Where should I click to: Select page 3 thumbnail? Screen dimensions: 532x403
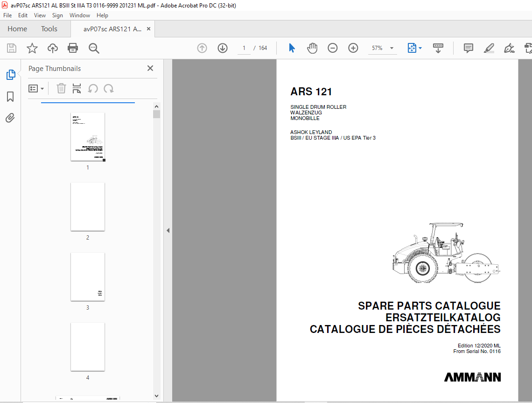pyautogui.click(x=88, y=277)
